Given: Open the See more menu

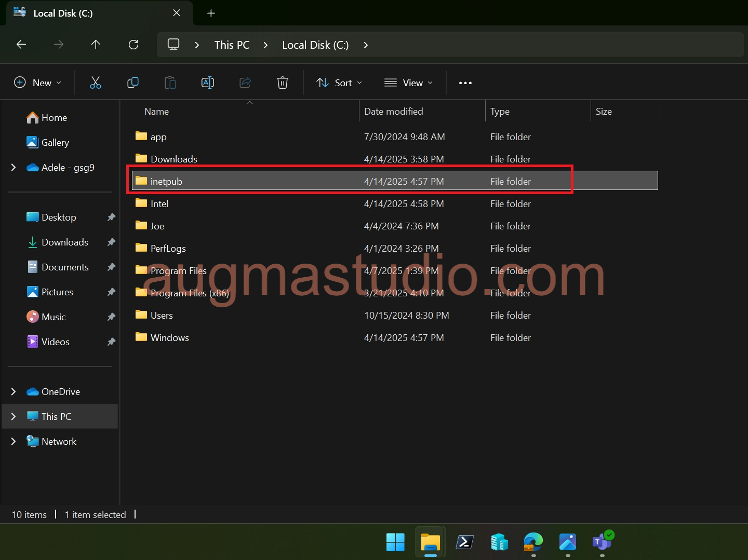Looking at the screenshot, I should click(465, 82).
